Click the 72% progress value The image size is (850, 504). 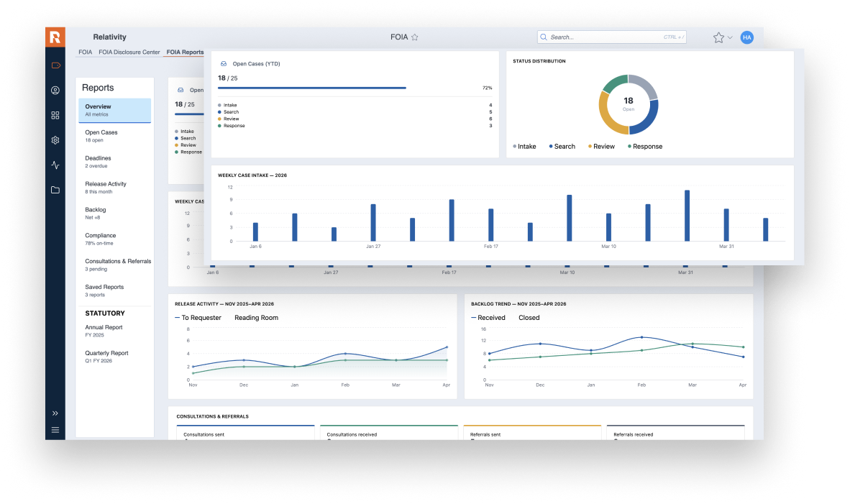point(488,88)
